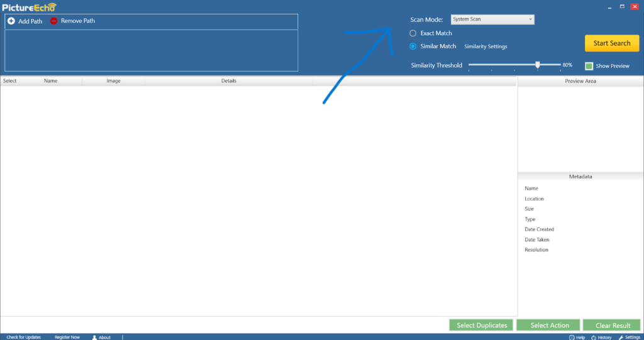Click the Add Path plus icon

11,21
